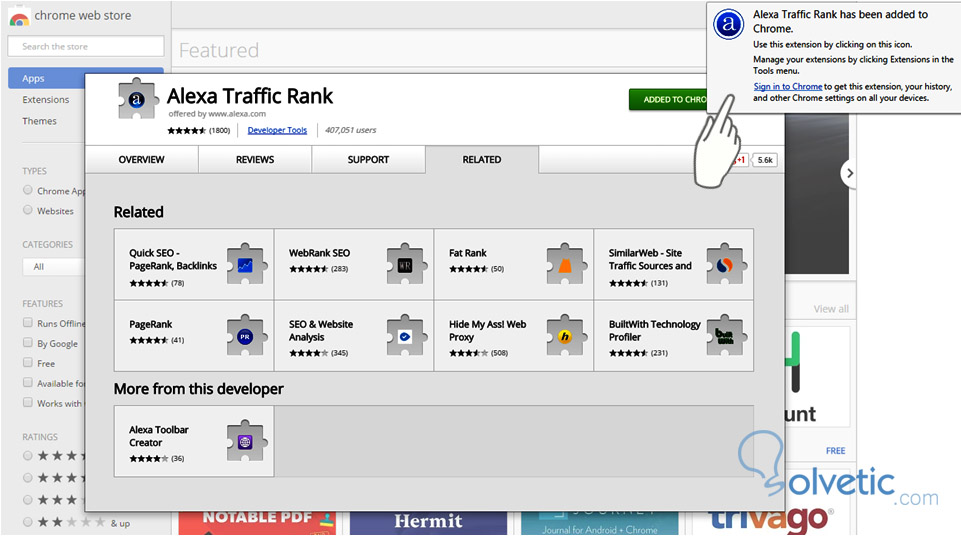Check the Available for feature checkbox

coord(28,382)
